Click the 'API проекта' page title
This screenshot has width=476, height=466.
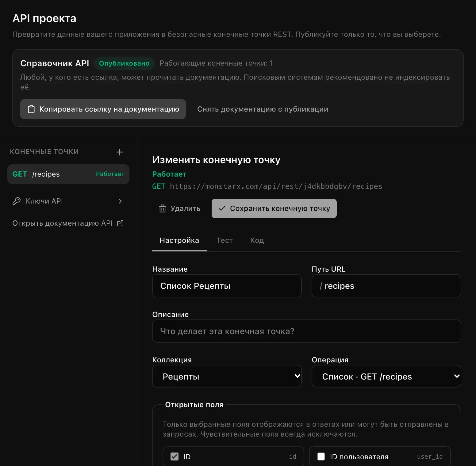[x=44, y=18]
